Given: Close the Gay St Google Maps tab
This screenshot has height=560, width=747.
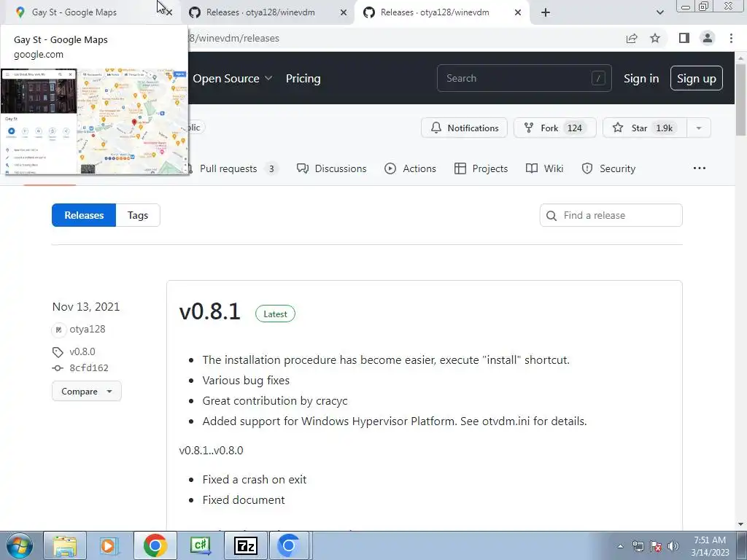Looking at the screenshot, I should click(x=169, y=12).
